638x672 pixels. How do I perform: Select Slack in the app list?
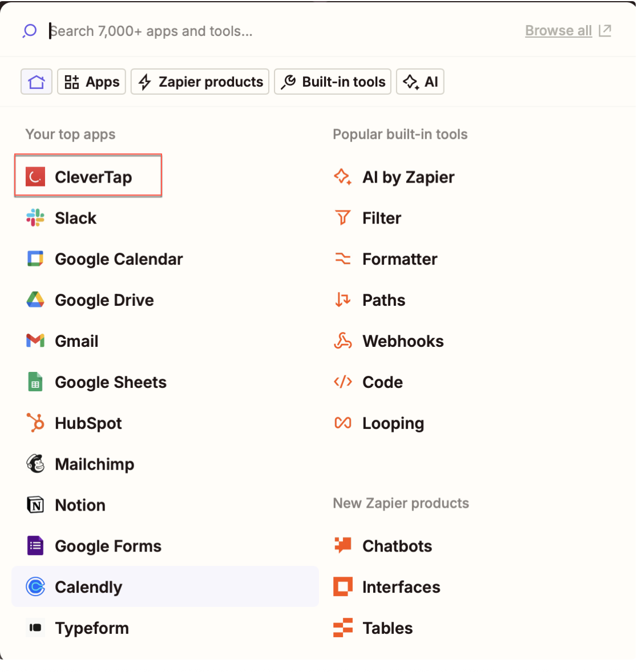75,218
